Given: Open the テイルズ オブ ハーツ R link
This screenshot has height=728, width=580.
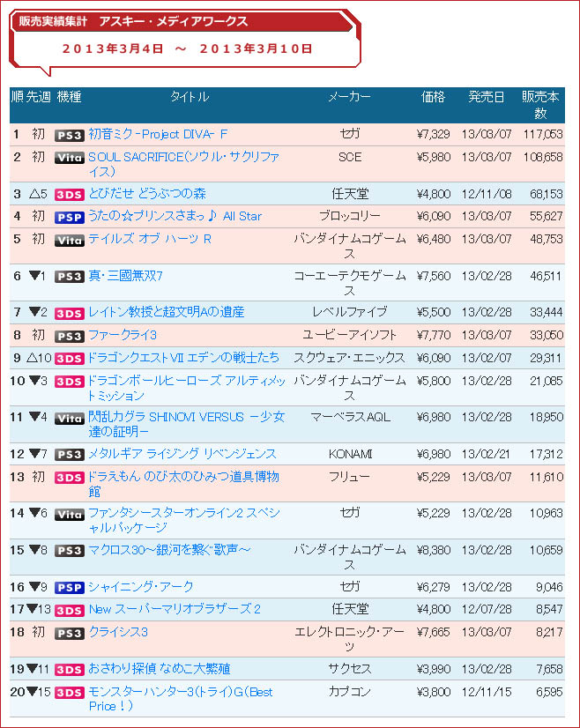Looking at the screenshot, I should 150,239.
